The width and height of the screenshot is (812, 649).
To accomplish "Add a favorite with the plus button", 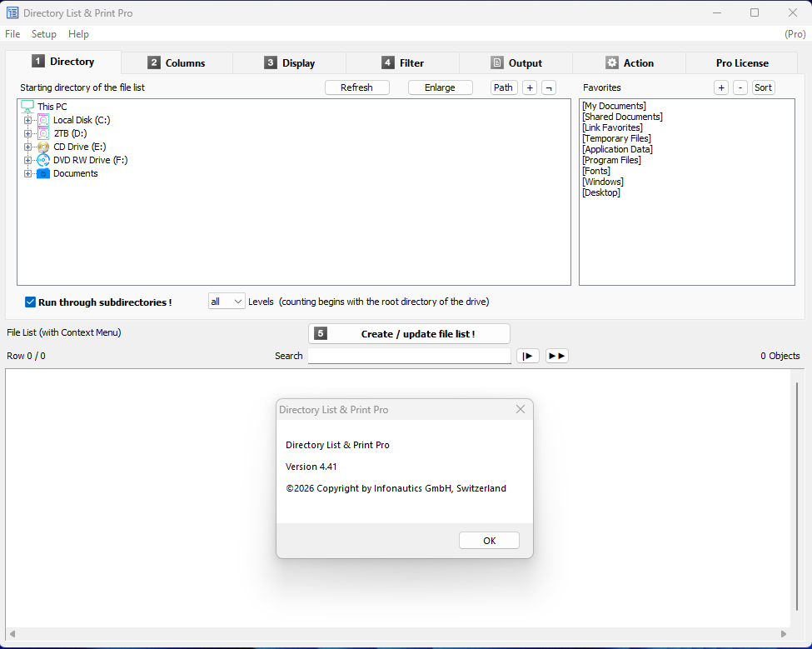I will (x=721, y=87).
